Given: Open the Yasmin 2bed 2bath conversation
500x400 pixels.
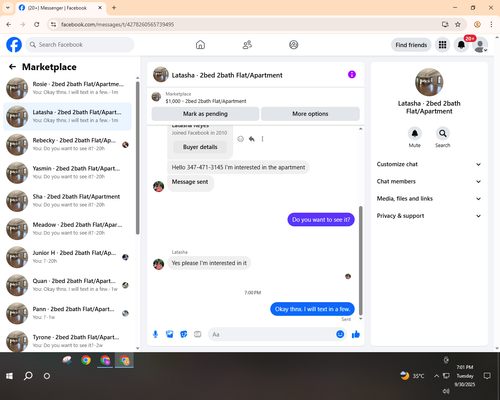Looking at the screenshot, I should 67,172.
